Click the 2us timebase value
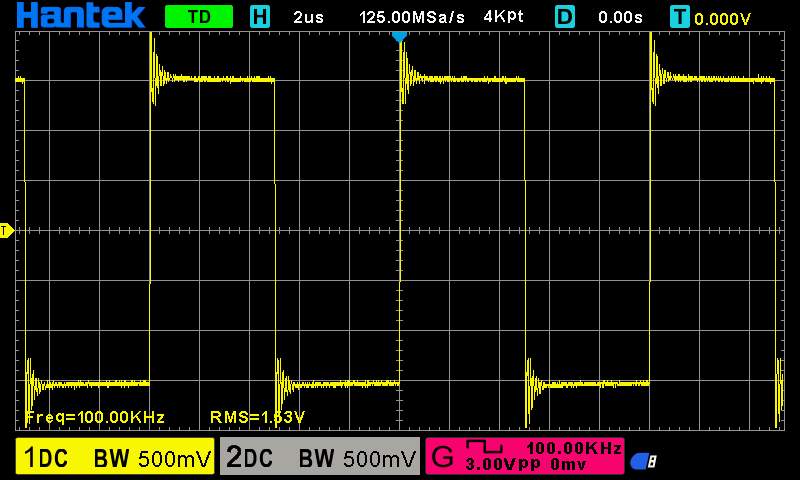This screenshot has width=800, height=480. pyautogui.click(x=308, y=17)
